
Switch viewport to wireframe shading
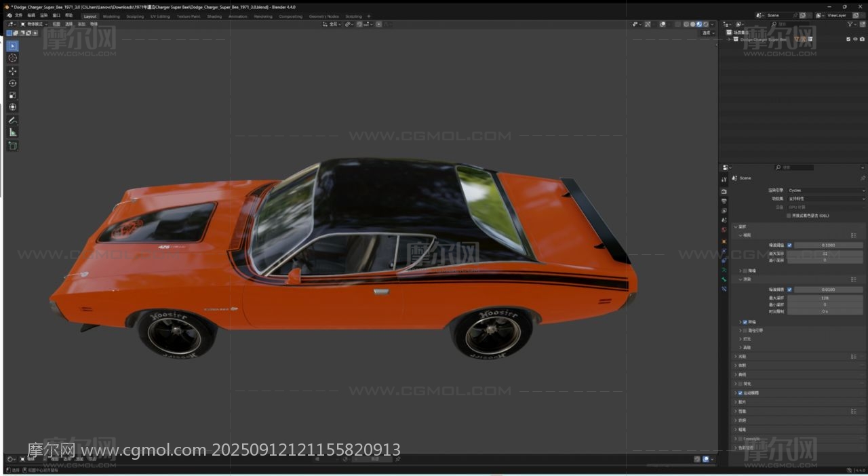point(686,24)
